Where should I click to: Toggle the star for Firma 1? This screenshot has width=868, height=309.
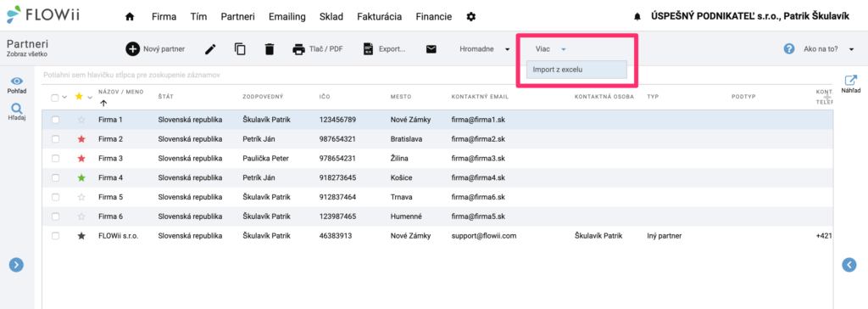point(82,120)
